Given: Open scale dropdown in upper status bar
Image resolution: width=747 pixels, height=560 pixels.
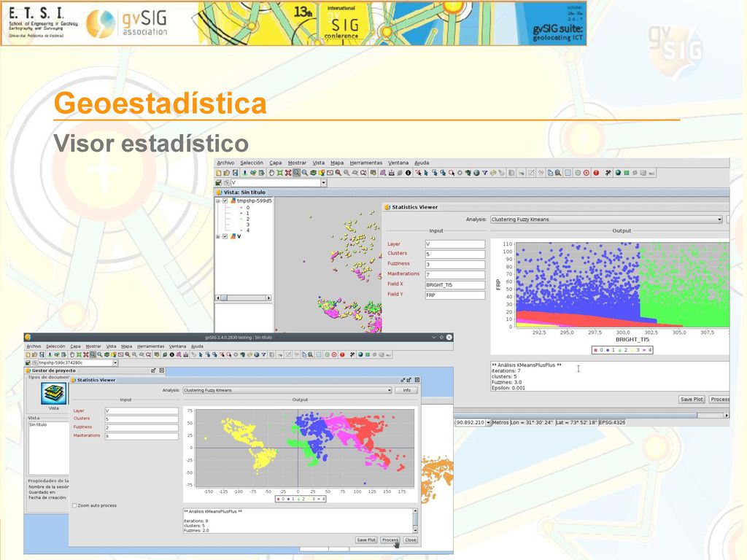Looking at the screenshot, I should [x=488, y=422].
